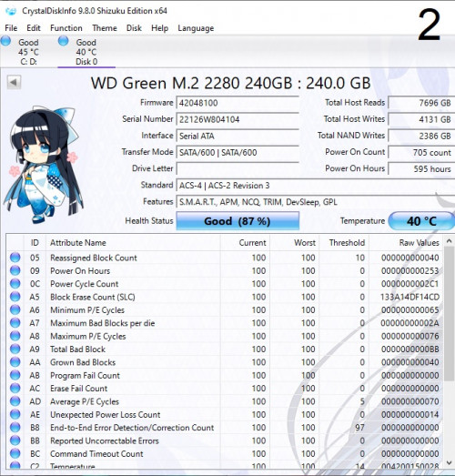Click status icon of Block Erase Count (SLC)
Image resolution: width=455 pixels, height=476 pixels.
point(15,297)
